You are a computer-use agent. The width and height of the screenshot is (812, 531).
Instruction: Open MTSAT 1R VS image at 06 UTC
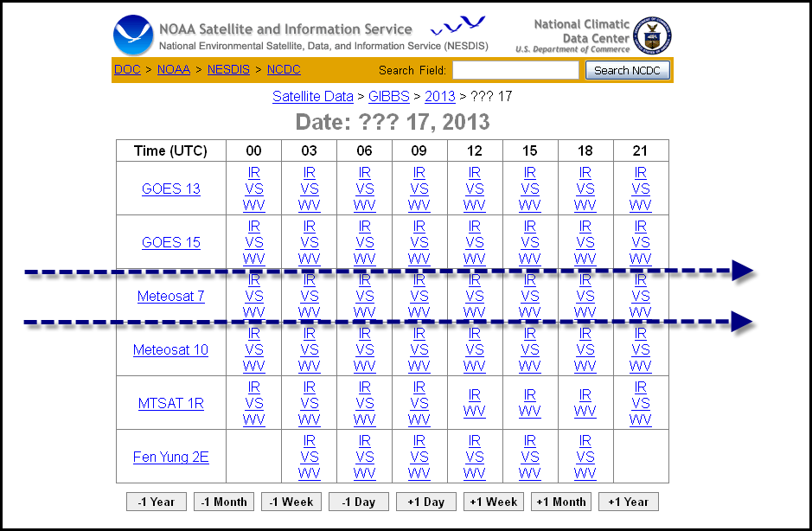pyautogui.click(x=365, y=403)
